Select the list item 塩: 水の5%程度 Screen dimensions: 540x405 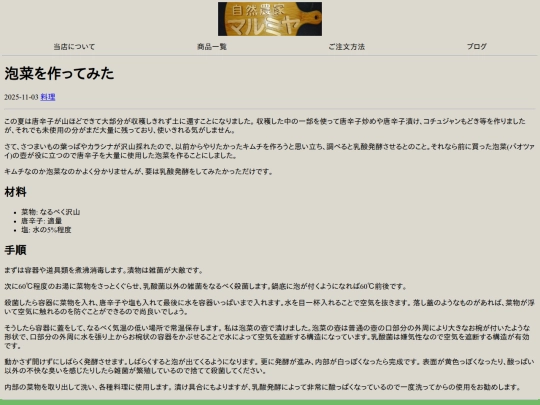click(46, 230)
